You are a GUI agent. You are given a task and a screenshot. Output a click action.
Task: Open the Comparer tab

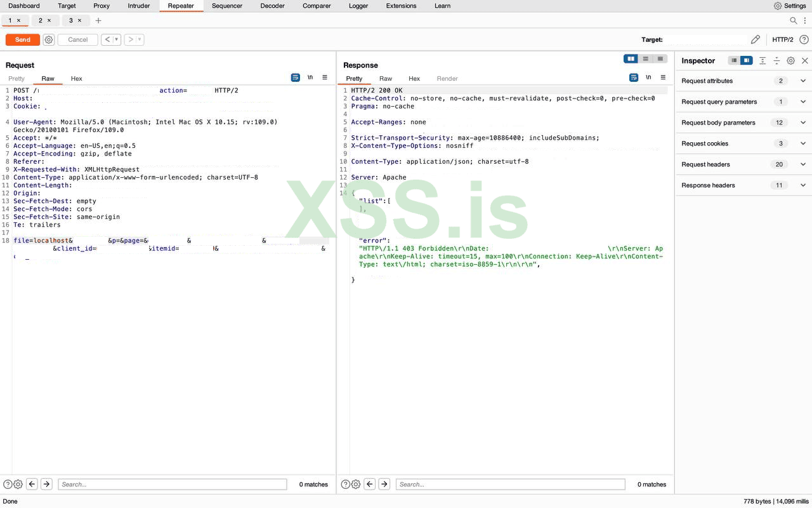pyautogui.click(x=317, y=6)
